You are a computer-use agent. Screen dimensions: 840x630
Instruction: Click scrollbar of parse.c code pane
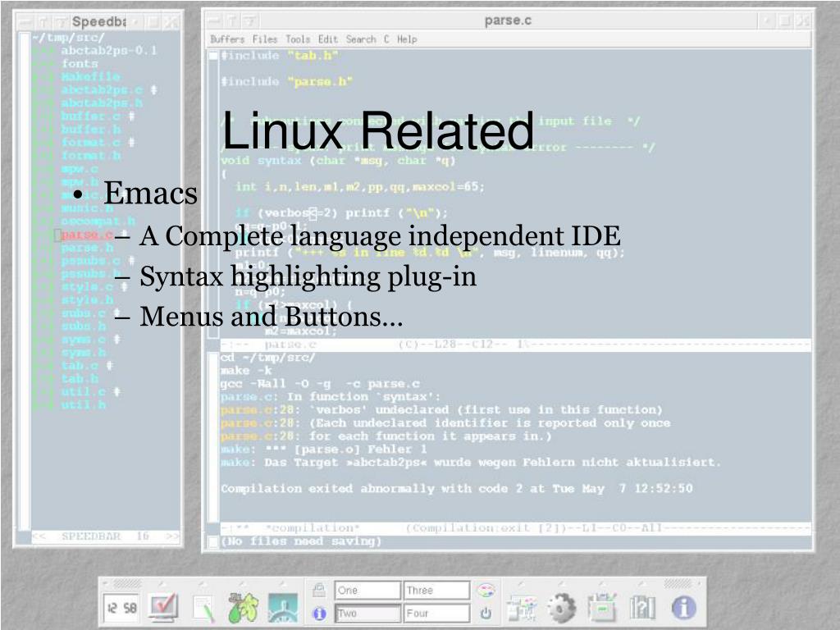click(213, 194)
